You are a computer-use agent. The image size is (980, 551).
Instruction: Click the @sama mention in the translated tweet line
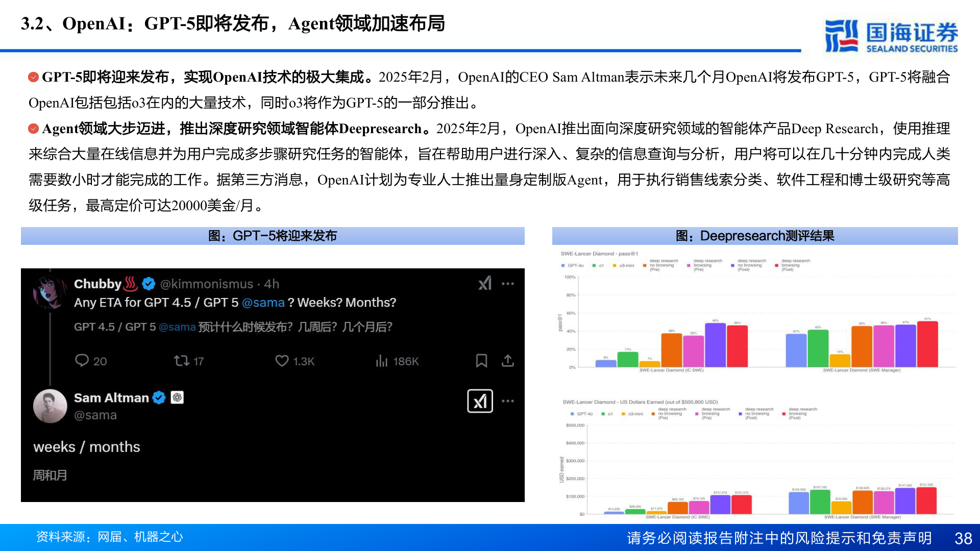coord(177,327)
